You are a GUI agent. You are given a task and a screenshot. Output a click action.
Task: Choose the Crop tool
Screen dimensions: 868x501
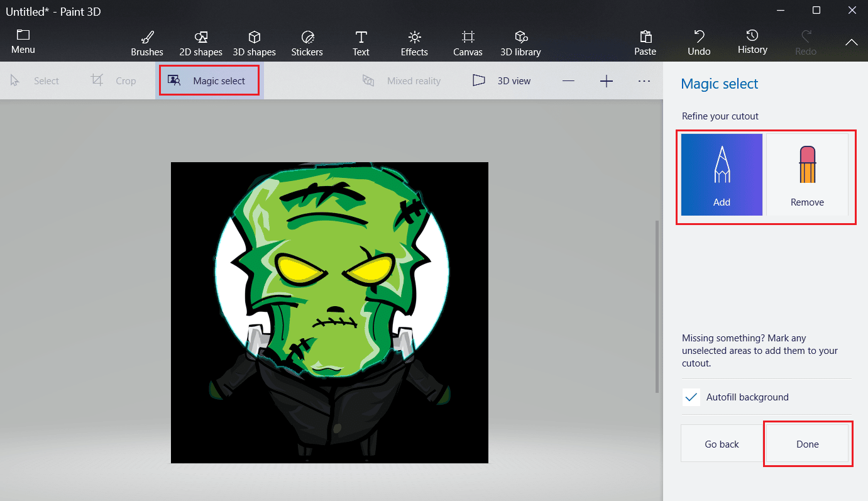(x=114, y=80)
